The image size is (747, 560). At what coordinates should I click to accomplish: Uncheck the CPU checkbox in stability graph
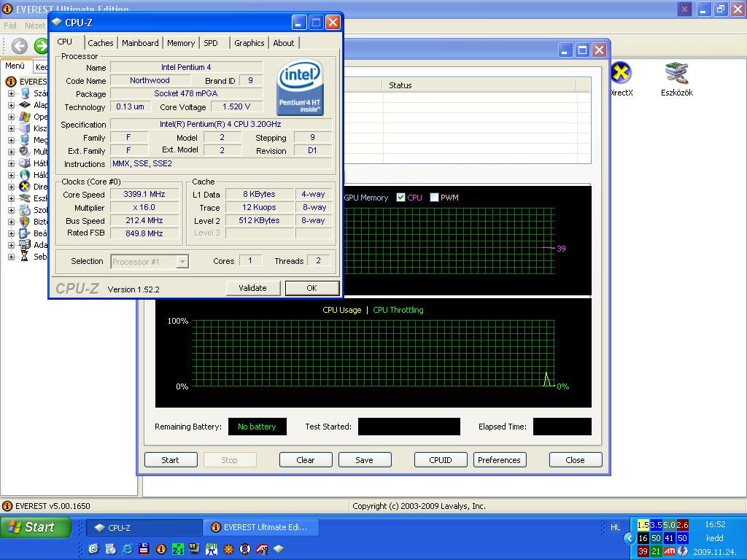pos(400,197)
